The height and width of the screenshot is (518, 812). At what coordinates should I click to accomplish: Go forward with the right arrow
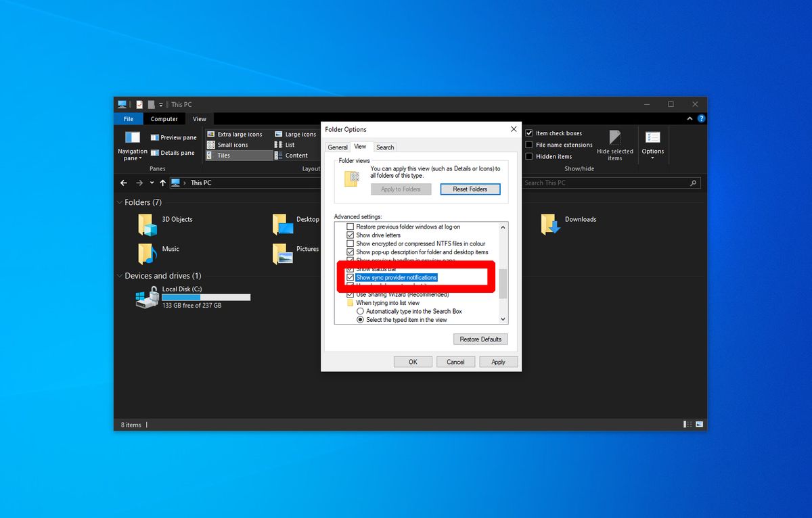[x=139, y=183]
